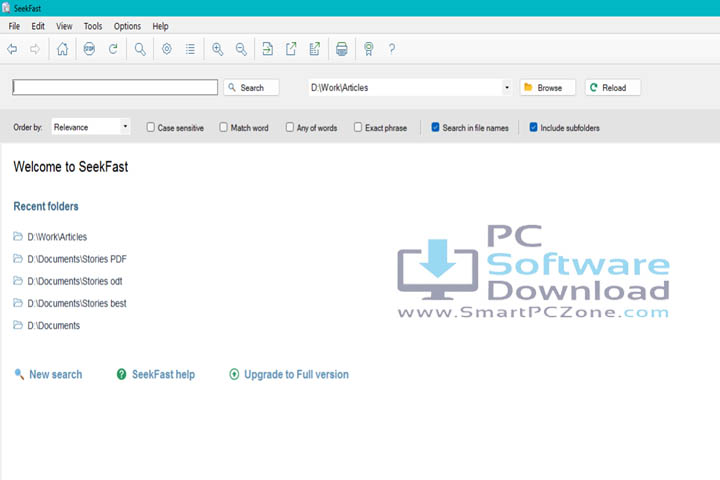This screenshot has width=720, height=480.
Task: Open the File menu
Action: pos(14,26)
